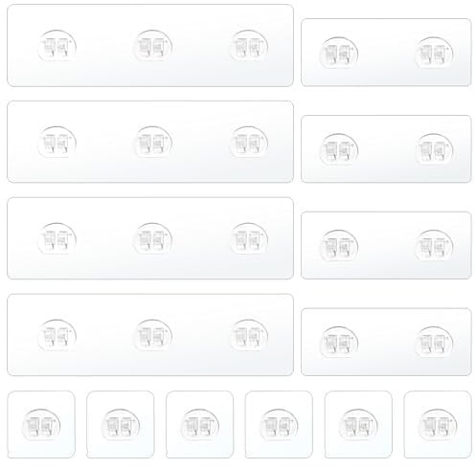
Task: Click the second single-hook square pad in the bottom row
Action: pos(121,425)
